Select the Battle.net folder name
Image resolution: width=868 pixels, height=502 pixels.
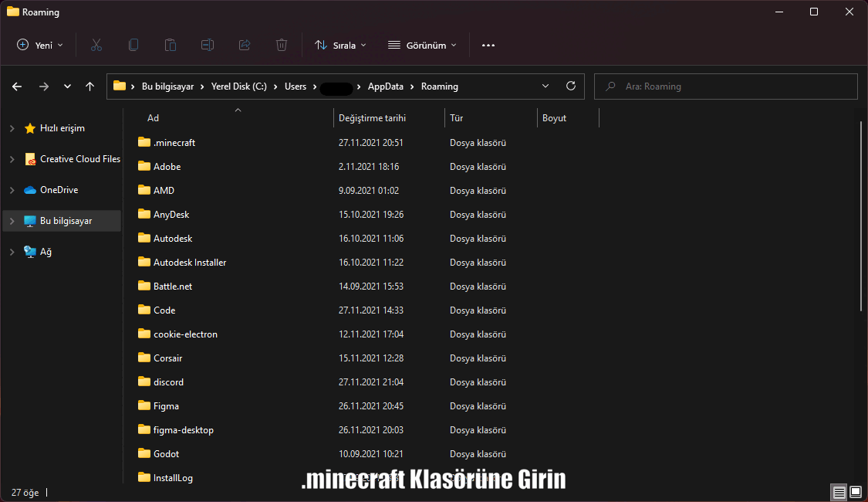click(173, 286)
